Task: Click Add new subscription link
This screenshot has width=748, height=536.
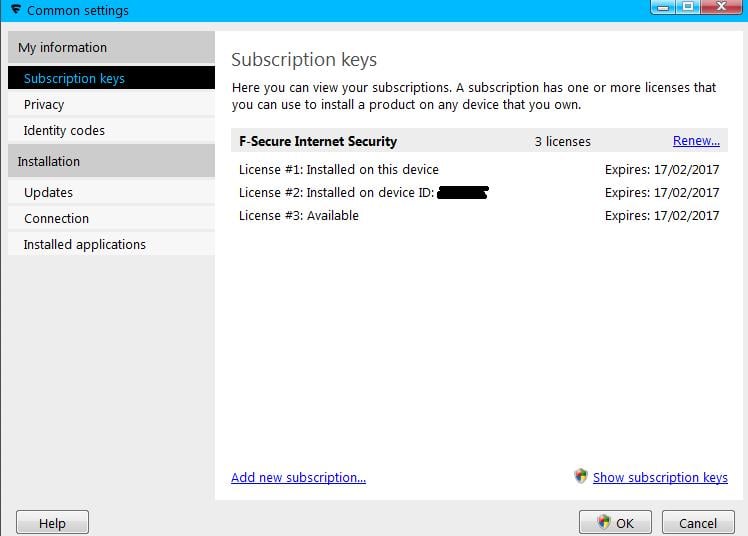Action: point(298,477)
